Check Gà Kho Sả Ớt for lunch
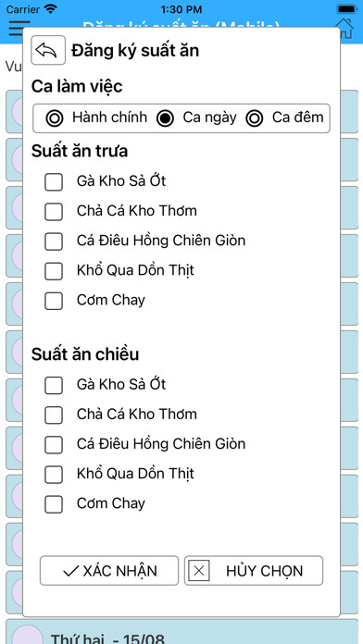 (54, 182)
